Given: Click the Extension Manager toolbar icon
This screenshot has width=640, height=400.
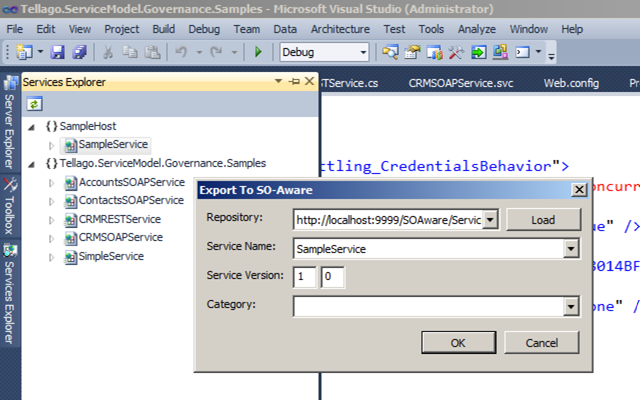Looking at the screenshot, I should pos(500,52).
